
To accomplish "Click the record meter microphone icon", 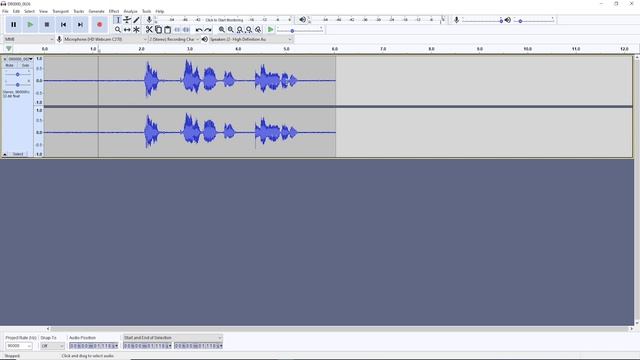I will [149, 20].
